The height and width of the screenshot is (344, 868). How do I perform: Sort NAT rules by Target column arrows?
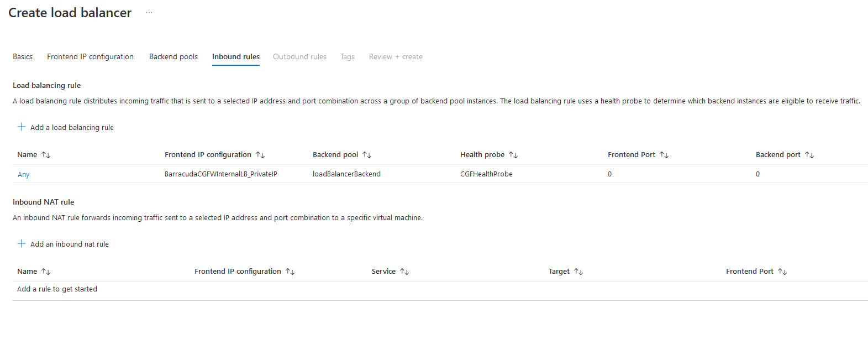pos(578,272)
